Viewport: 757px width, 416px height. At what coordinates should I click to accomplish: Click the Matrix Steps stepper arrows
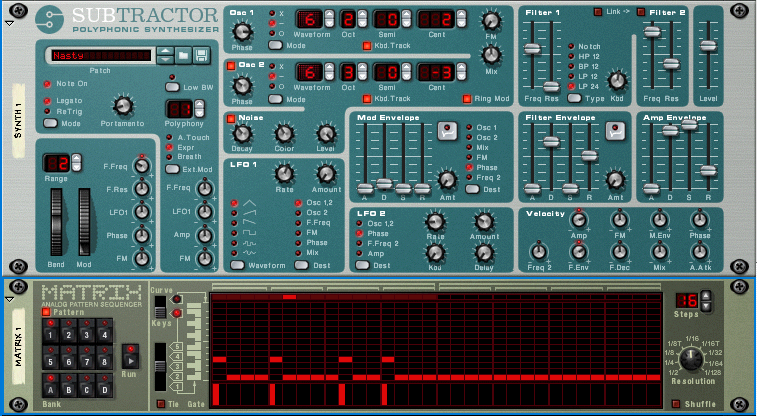(x=706, y=301)
